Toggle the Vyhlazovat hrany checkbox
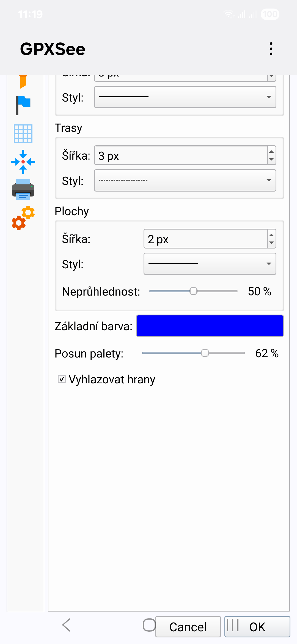The image size is (297, 644). click(x=62, y=379)
